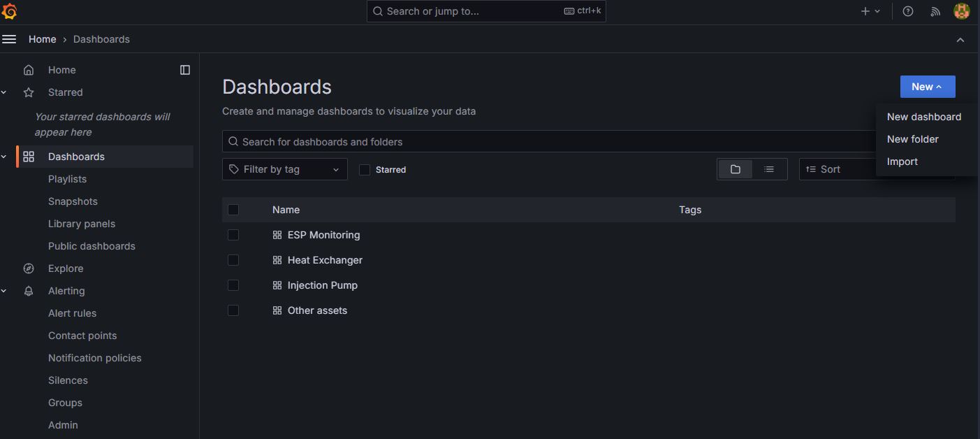Screen dimensions: 980x439
Task: Switch to folder view icon
Action: click(x=735, y=169)
